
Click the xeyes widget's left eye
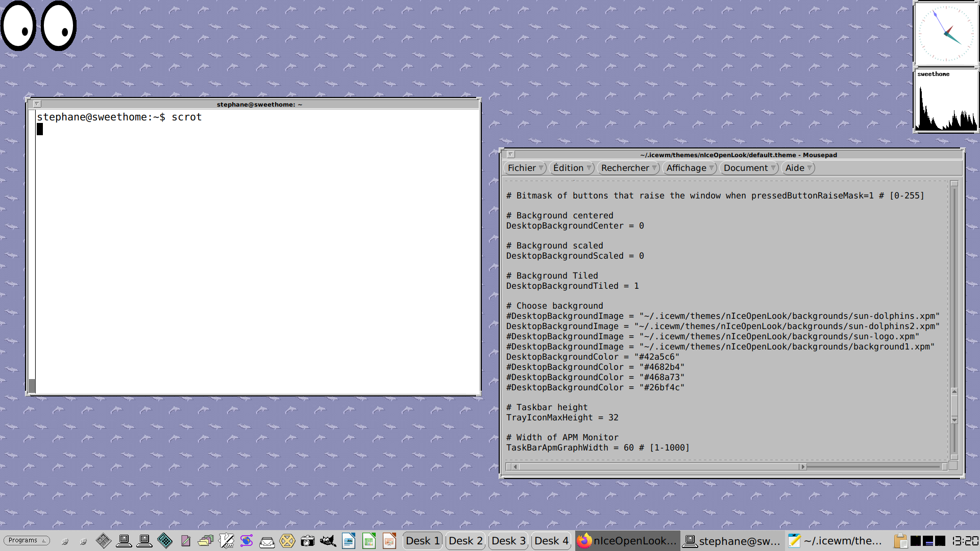19,26
